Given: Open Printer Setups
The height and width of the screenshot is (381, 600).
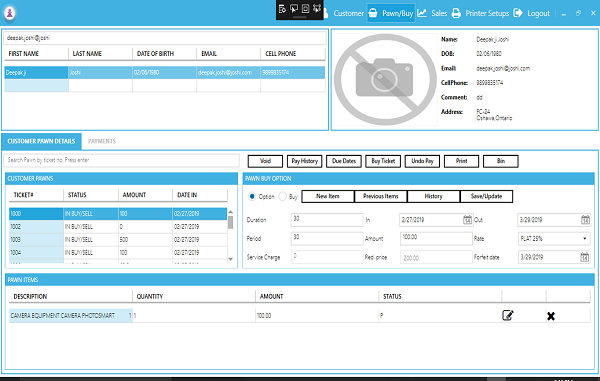Looking at the screenshot, I should click(x=481, y=13).
